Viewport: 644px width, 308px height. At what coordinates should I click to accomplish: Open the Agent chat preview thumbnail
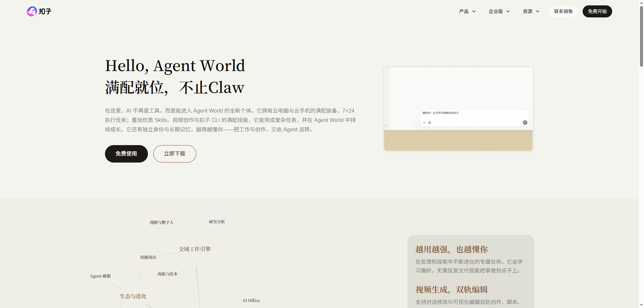(458, 109)
